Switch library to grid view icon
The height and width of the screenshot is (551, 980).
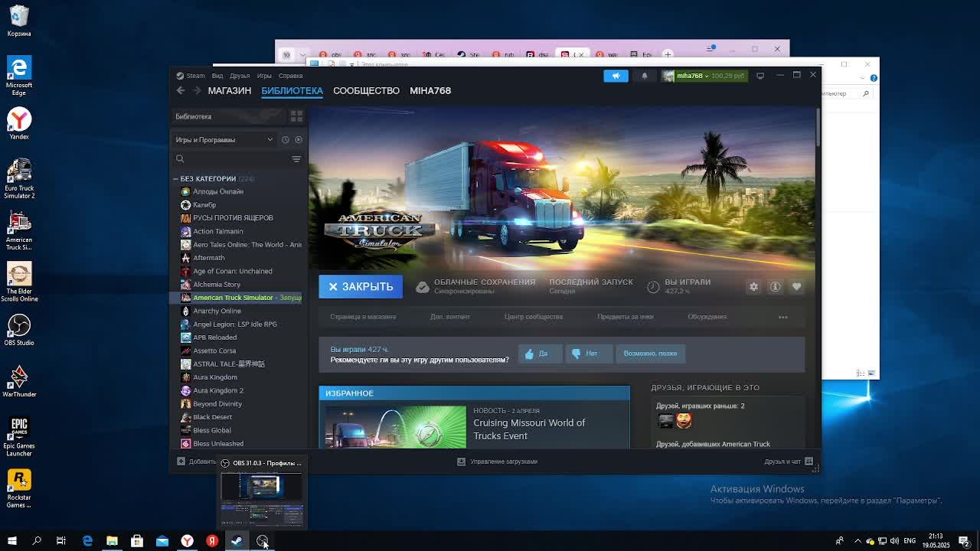point(296,116)
